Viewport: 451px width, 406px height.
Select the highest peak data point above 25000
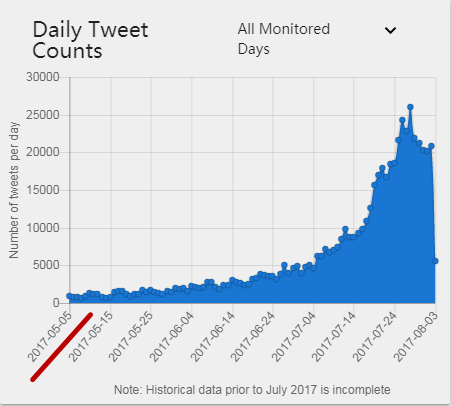pyautogui.click(x=410, y=107)
